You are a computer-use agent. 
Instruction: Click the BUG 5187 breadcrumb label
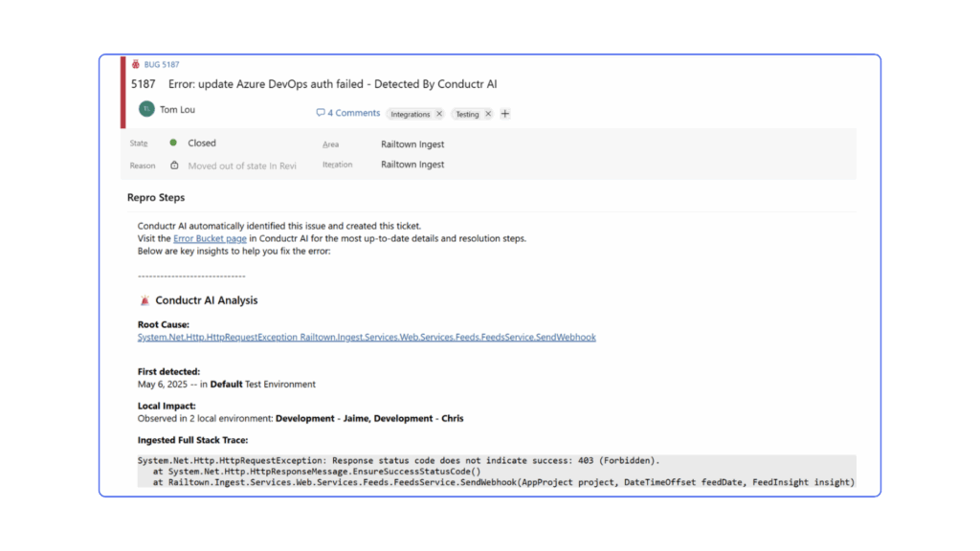click(162, 65)
